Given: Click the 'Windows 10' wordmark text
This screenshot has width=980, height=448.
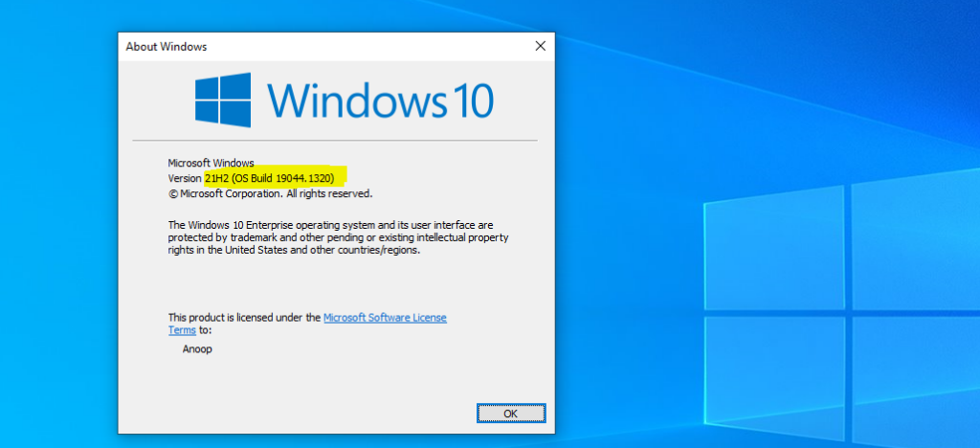Looking at the screenshot, I should tap(381, 100).
